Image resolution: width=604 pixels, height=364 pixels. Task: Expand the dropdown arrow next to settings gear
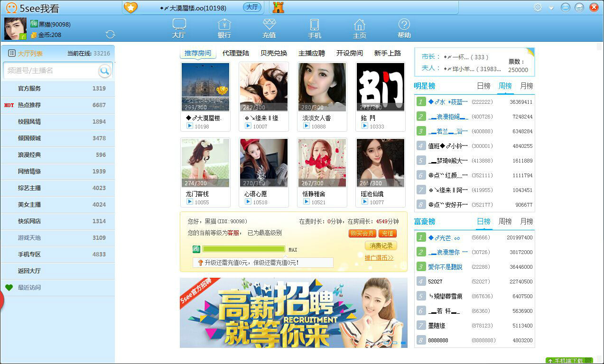[551, 8]
